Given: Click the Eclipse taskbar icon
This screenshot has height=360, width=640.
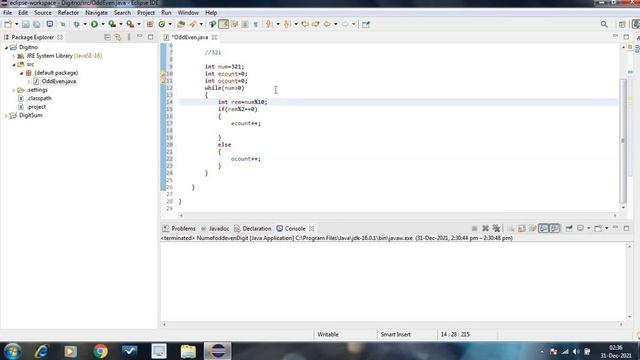Looking at the screenshot, I should (x=218, y=351).
